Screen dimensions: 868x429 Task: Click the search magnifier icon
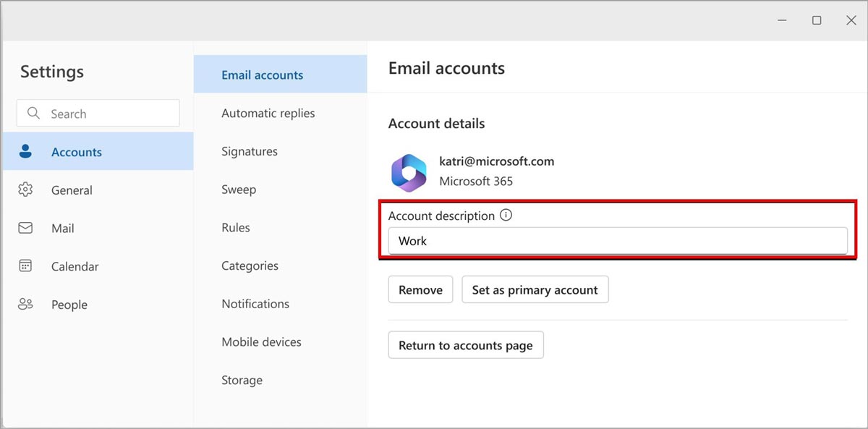[33, 114]
